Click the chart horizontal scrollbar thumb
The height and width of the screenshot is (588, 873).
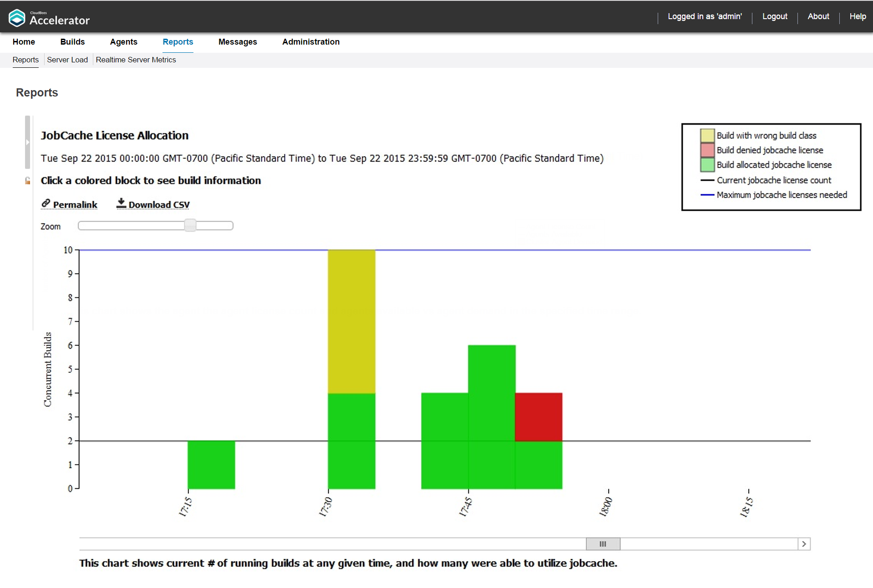[603, 544]
